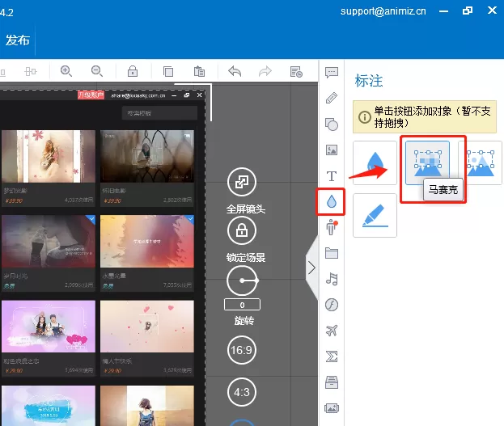504x426 pixels.
Task: Toggle the lock icon in toolbar
Action: pyautogui.click(x=133, y=71)
